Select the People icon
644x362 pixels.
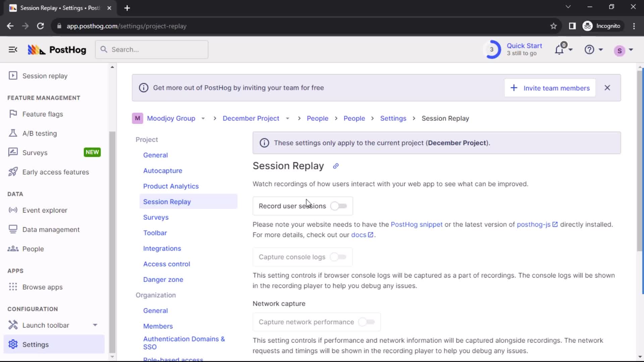point(12,248)
